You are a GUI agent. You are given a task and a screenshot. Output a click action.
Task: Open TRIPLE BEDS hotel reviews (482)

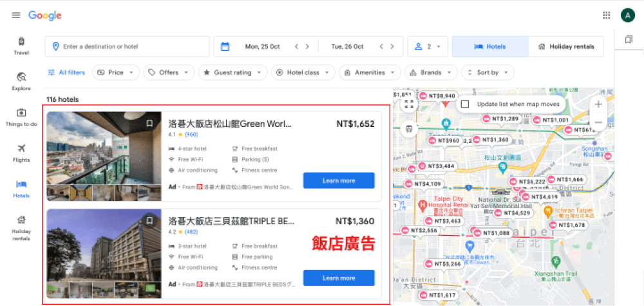click(x=191, y=232)
